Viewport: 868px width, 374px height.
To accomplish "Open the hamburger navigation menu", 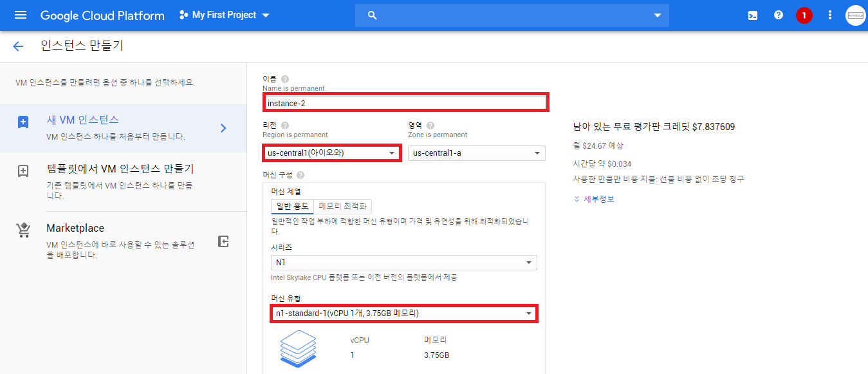I will (21, 15).
